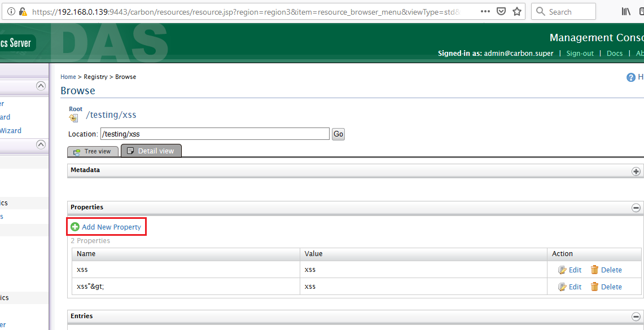This screenshot has width=644, height=330.
Task: Switch to the Tree view tab
Action: pos(93,151)
